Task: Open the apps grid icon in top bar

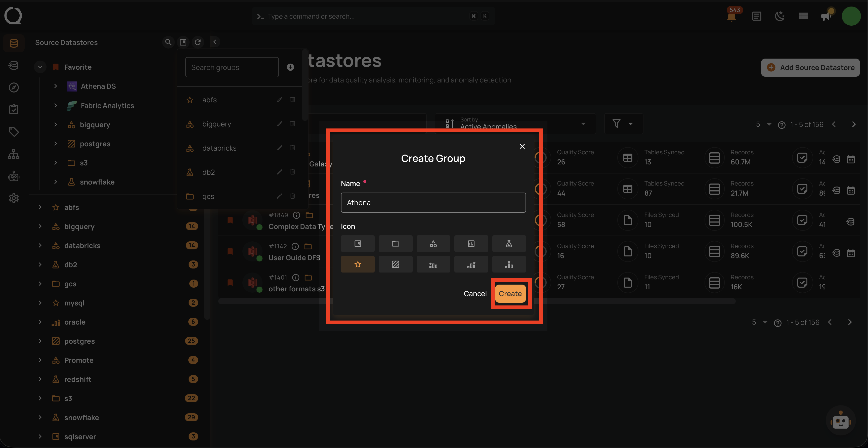Action: 803,16
